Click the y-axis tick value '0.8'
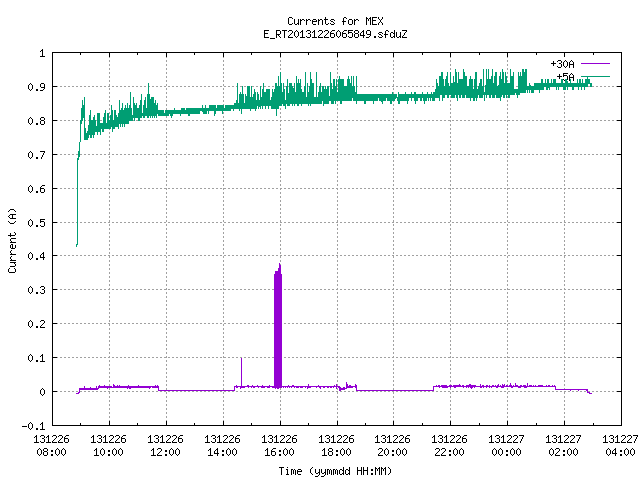The image size is (640, 480). [36, 121]
